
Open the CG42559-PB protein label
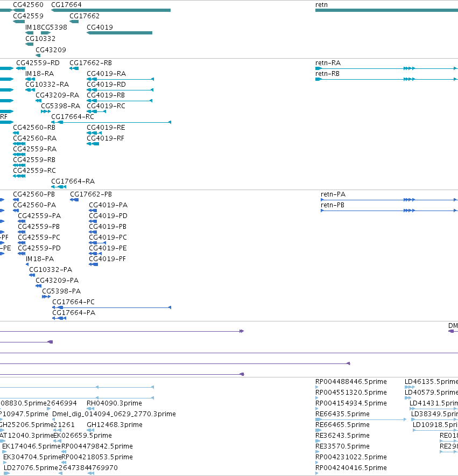coord(39,227)
